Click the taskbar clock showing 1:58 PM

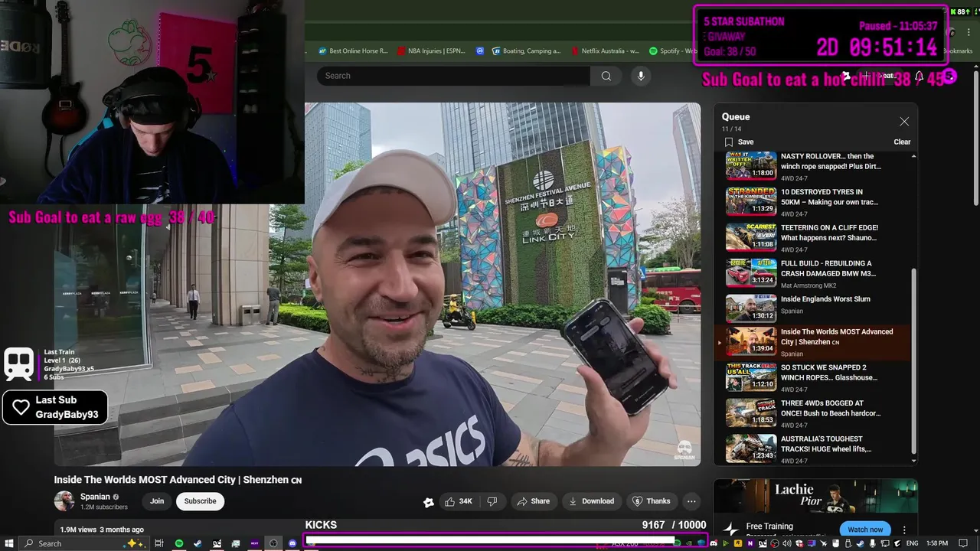point(937,543)
